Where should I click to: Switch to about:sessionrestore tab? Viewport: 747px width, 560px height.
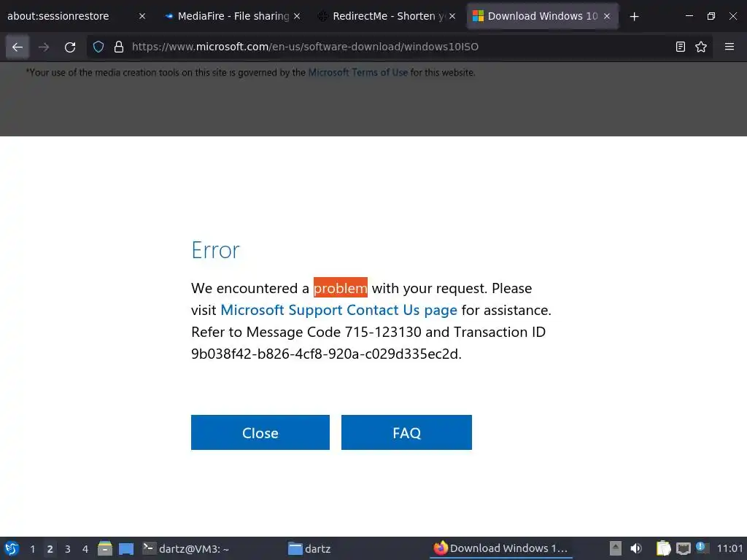point(76,16)
